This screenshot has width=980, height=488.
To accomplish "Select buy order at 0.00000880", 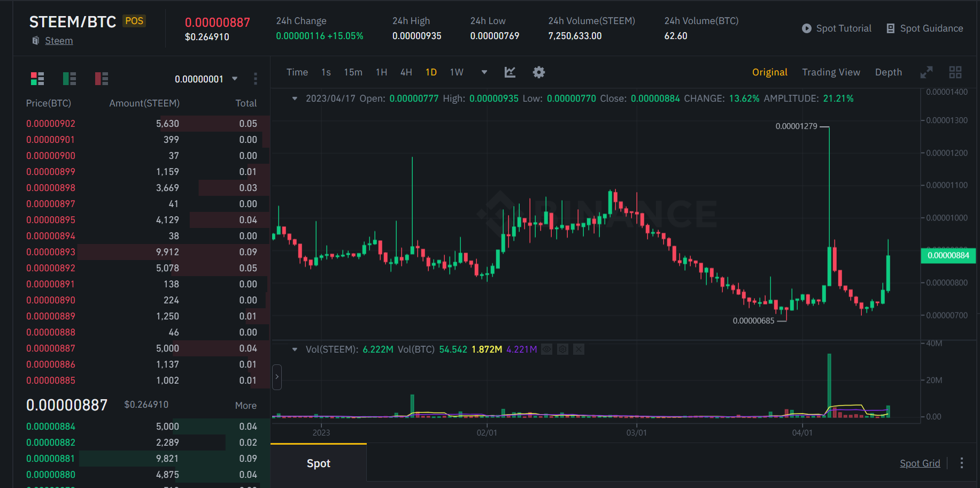I will coord(142,475).
